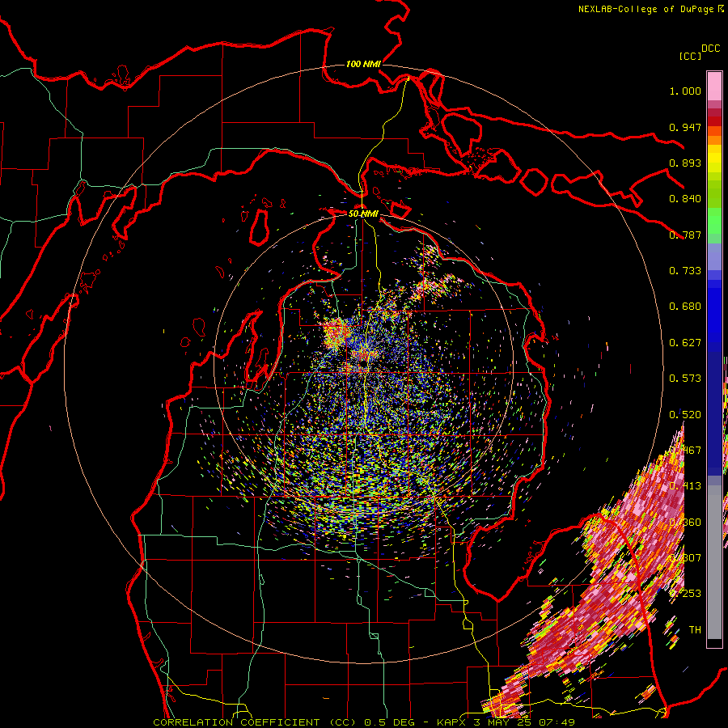
Task: Select the 0.307 colorbar value
Action: [x=685, y=558]
